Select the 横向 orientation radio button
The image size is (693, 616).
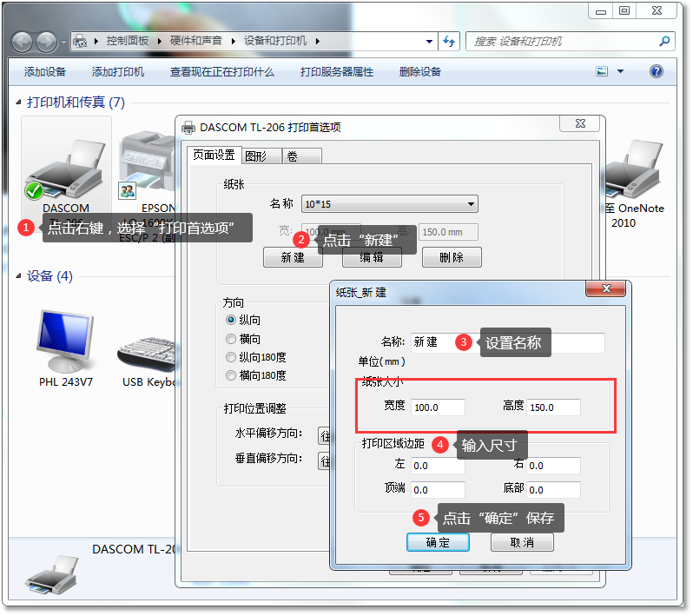click(x=231, y=339)
